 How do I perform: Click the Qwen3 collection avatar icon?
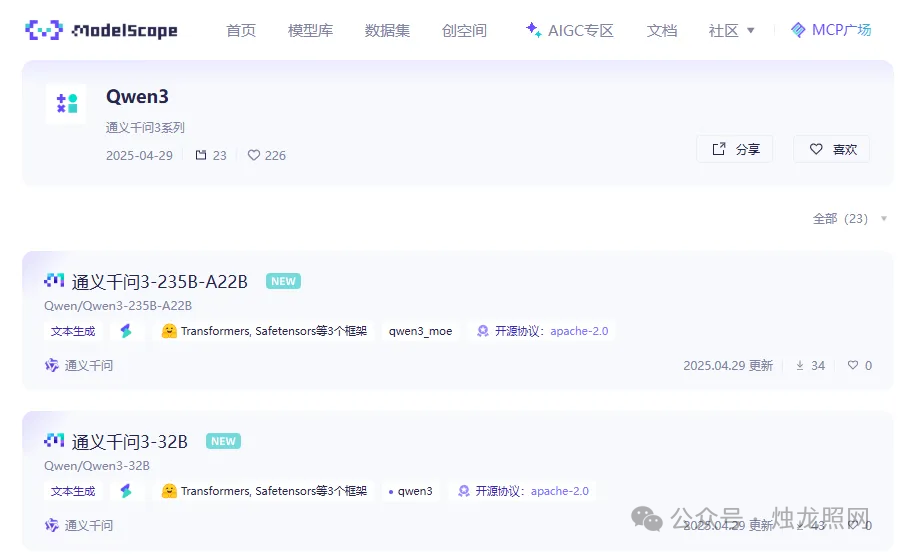66,104
